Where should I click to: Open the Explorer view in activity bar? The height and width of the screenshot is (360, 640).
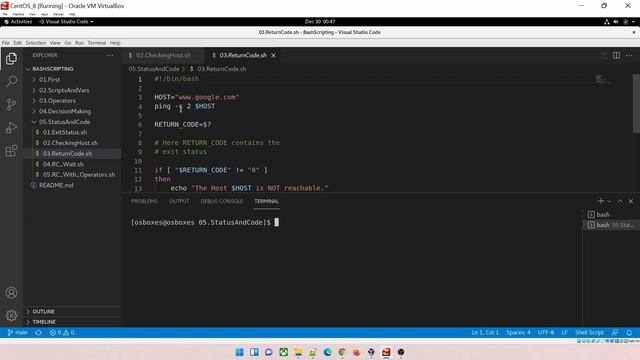coord(11,58)
